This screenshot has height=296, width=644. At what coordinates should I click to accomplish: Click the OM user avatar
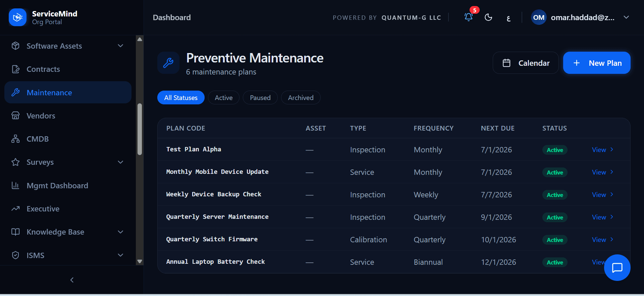539,17
